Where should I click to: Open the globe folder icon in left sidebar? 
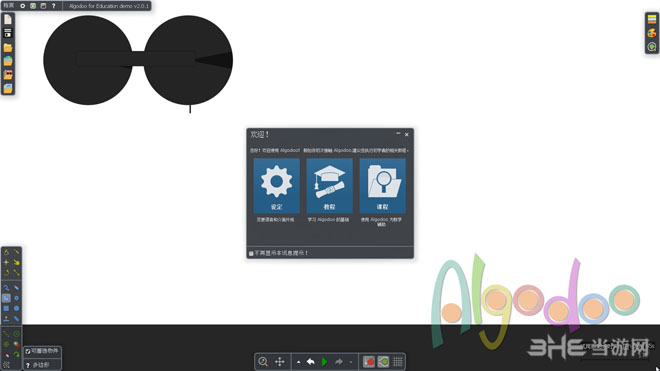pos(8,61)
